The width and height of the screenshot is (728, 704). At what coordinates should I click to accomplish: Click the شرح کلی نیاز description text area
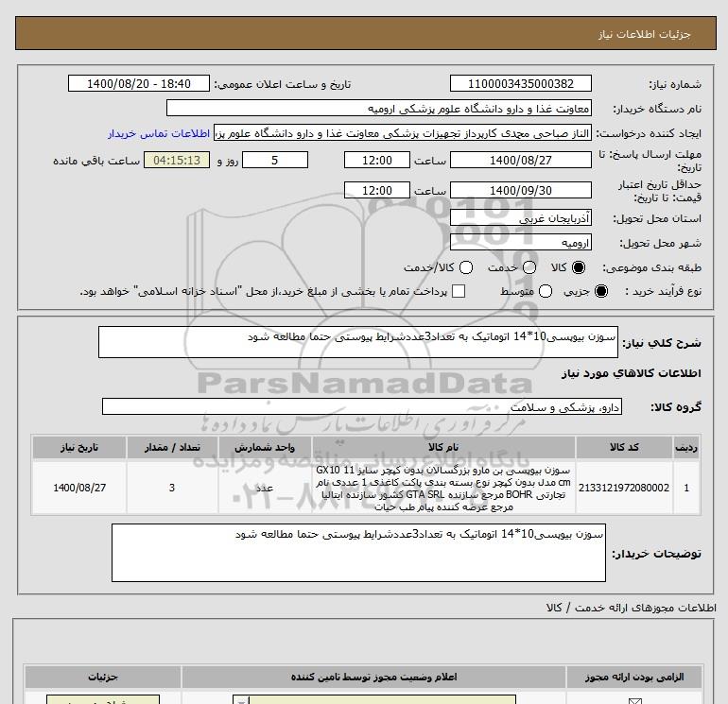[358, 342]
